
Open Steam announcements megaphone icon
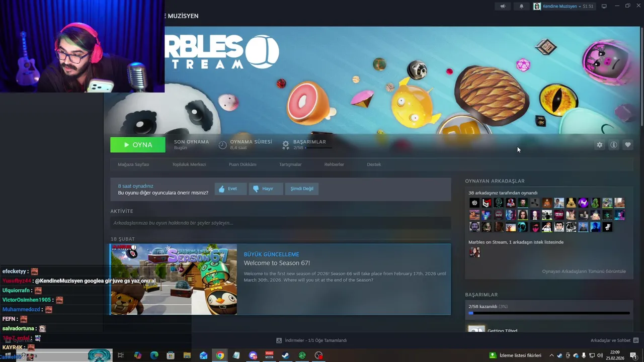(x=503, y=7)
